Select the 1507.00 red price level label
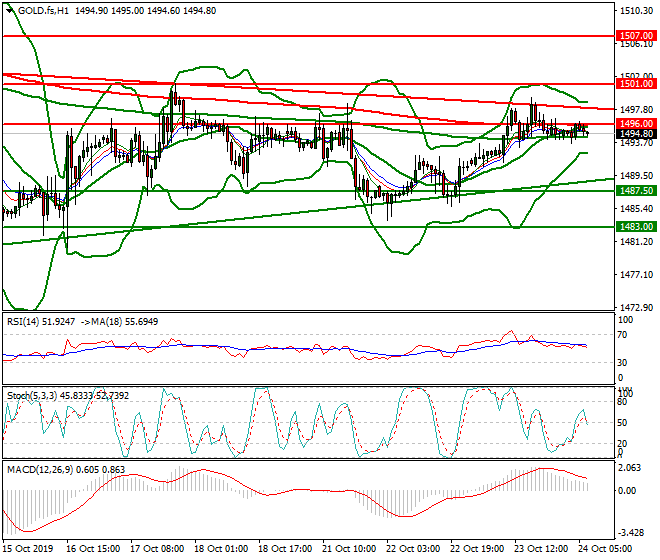 pos(636,36)
